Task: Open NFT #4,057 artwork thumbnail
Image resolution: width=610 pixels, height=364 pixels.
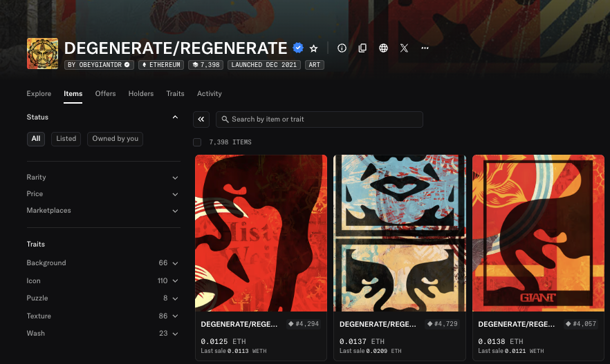Action: click(x=538, y=233)
